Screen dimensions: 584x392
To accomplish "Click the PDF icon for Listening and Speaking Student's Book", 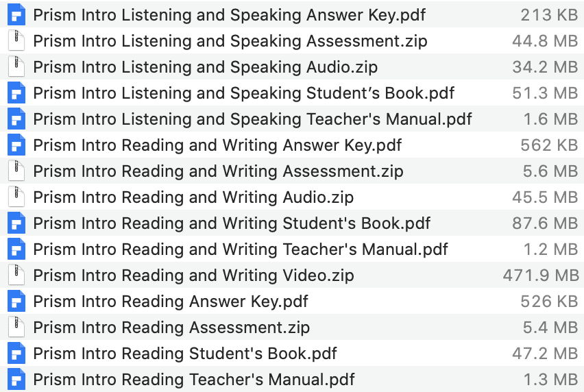I will point(16,93).
